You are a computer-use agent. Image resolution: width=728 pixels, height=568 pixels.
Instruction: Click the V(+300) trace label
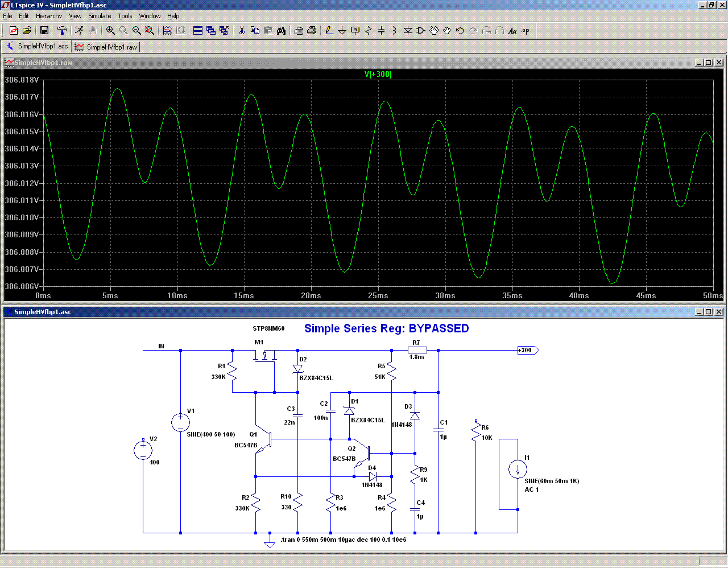378,75
